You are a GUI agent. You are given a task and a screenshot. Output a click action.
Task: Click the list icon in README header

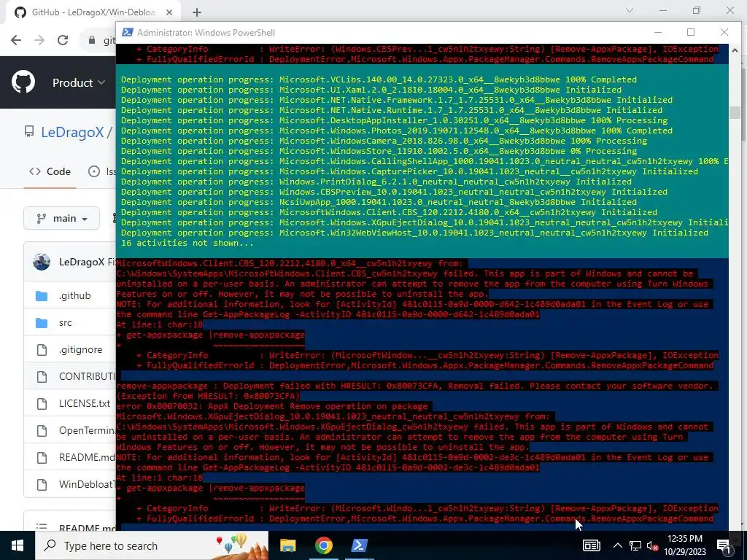click(42, 526)
